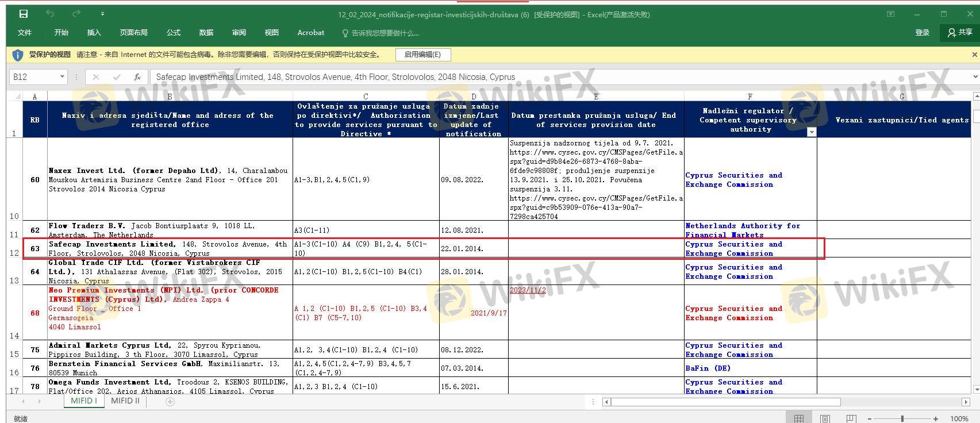Select row header 12
Viewport: 980px width, 423px height.
tap(14, 248)
